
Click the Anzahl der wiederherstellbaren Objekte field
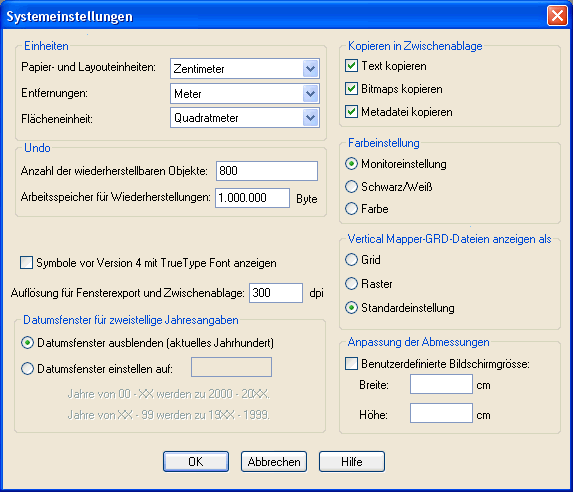267,171
